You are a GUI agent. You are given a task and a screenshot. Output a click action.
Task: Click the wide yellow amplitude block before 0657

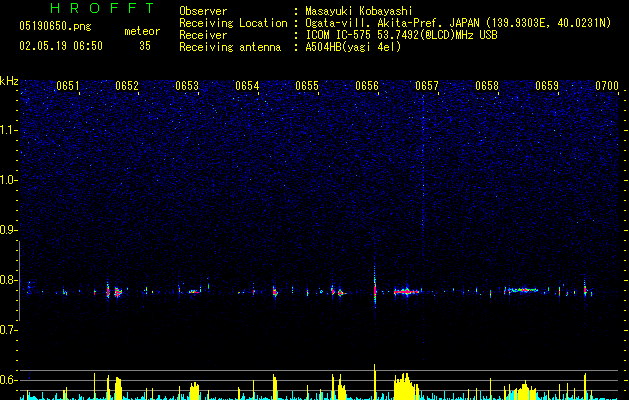click(x=406, y=386)
